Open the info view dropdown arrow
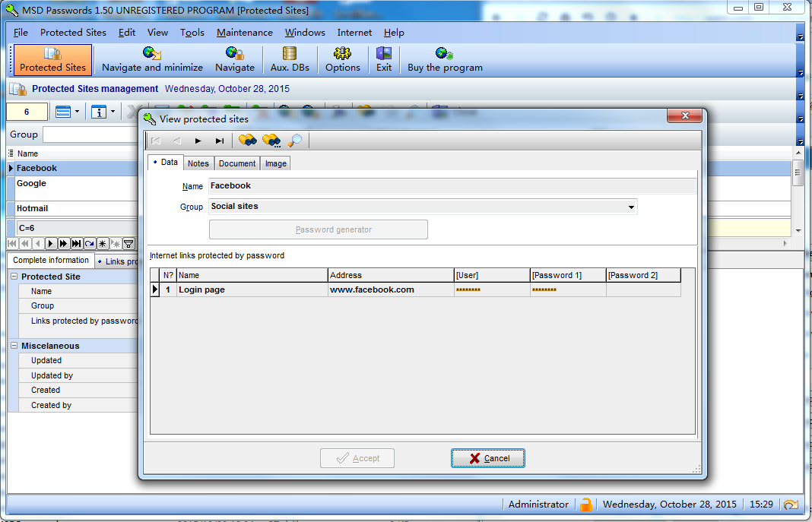 pyautogui.click(x=113, y=112)
